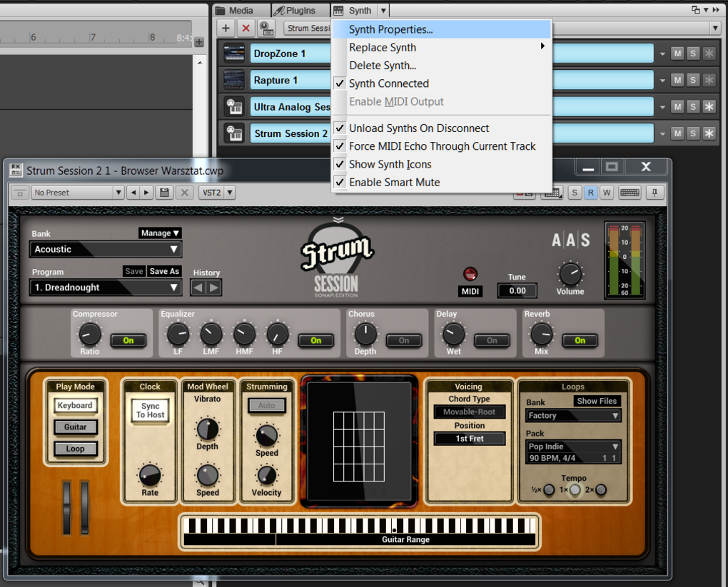Image resolution: width=728 pixels, height=587 pixels.
Task: Select Synth Properties menu item
Action: click(442, 29)
